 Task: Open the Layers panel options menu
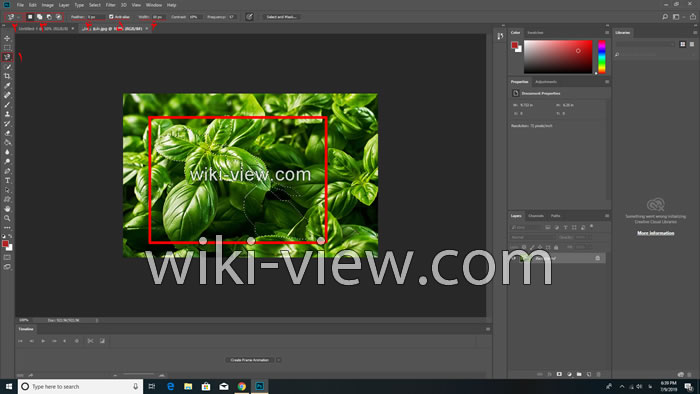coord(607,216)
